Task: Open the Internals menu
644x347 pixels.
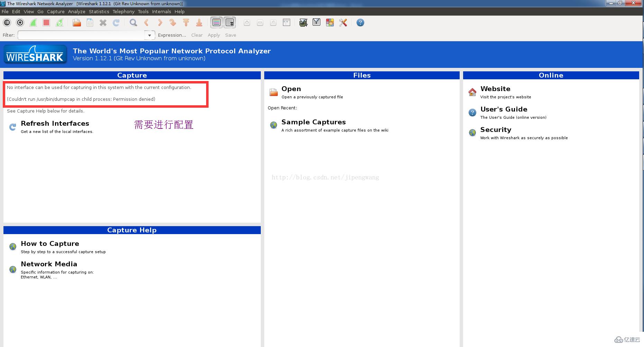Action: tap(162, 11)
